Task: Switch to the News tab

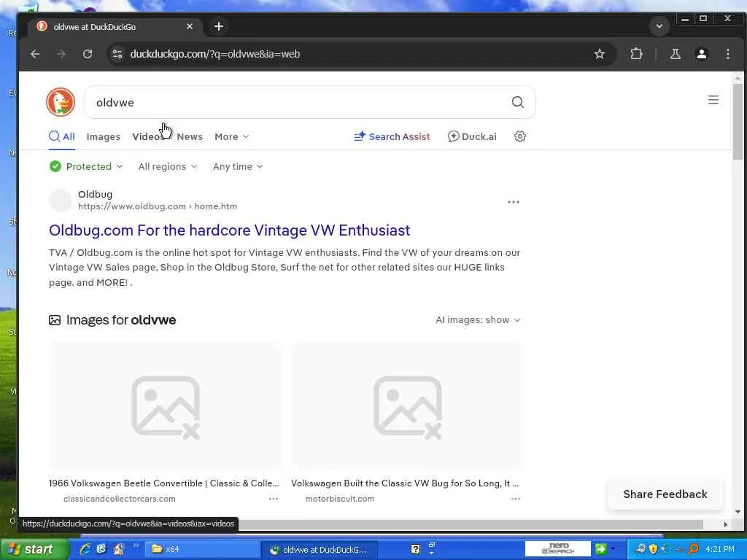Action: pyautogui.click(x=190, y=136)
